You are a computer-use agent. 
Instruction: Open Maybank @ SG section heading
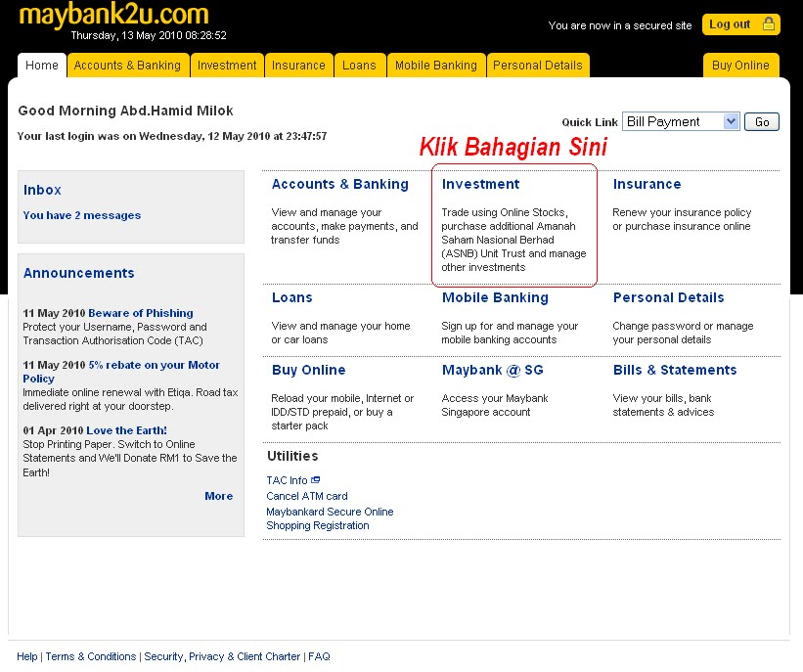493,370
